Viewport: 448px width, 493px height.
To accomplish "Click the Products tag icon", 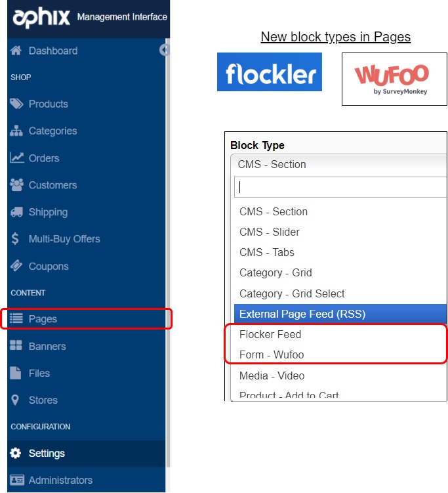I will coord(16,104).
